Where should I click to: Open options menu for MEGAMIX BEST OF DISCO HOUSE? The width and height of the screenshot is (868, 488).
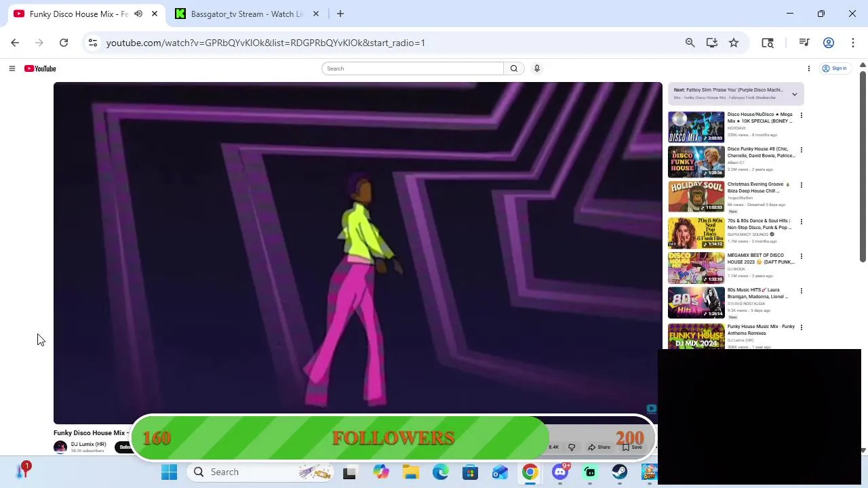[x=801, y=256]
